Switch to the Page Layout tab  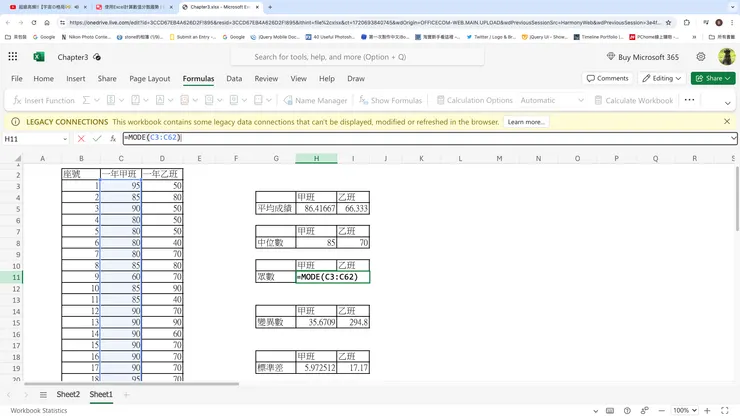coord(150,78)
